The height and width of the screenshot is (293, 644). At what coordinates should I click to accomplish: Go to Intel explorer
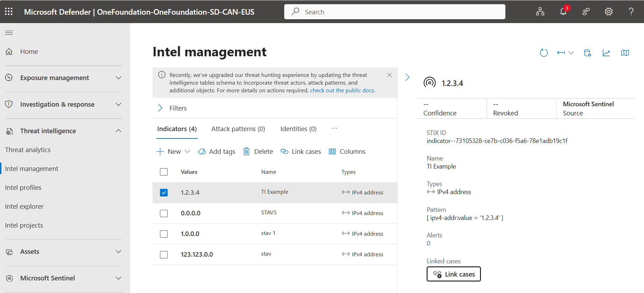coord(24,206)
